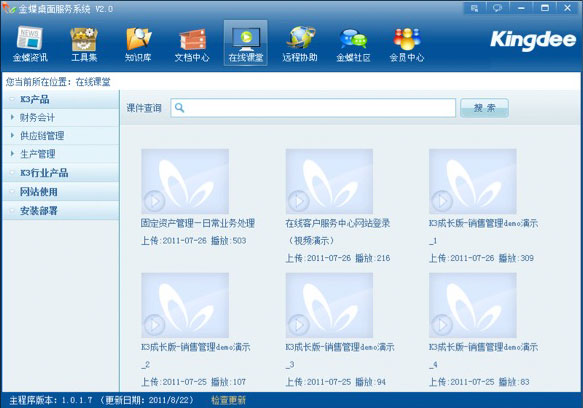Click the 检查更新 check update link
Screen dimensions: 583x408
(228, 400)
